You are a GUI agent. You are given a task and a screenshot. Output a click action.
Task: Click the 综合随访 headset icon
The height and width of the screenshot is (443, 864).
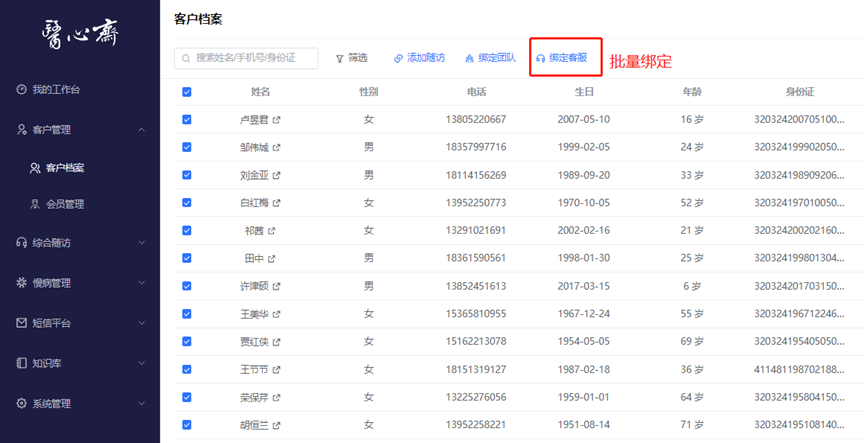(21, 242)
